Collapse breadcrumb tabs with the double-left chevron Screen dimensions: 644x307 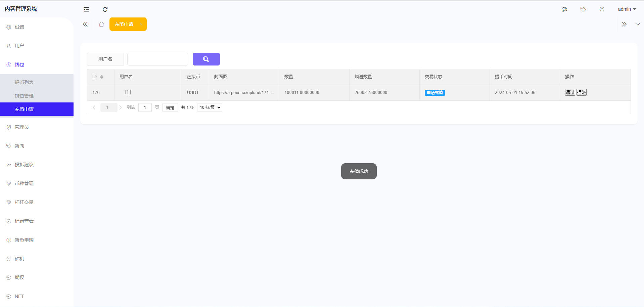point(85,24)
